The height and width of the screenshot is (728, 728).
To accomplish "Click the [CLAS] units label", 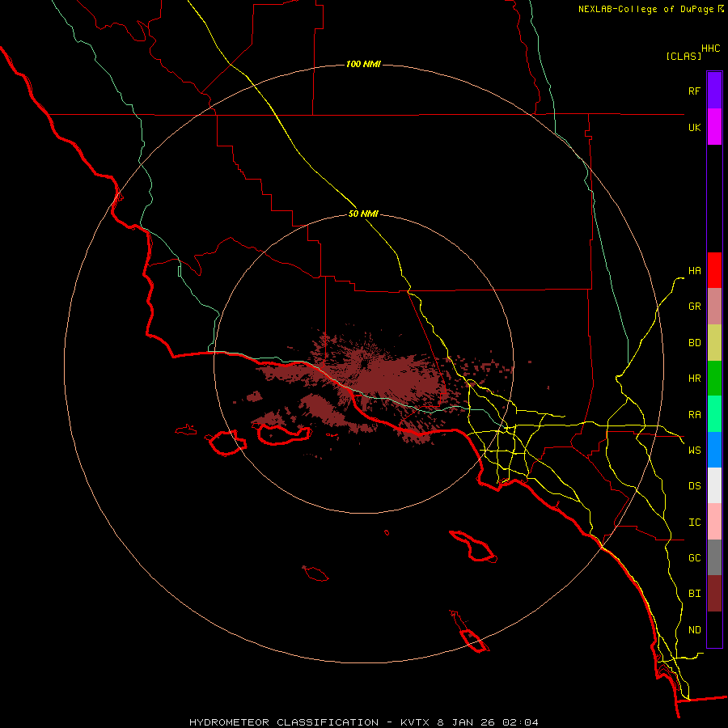I will (x=684, y=56).
